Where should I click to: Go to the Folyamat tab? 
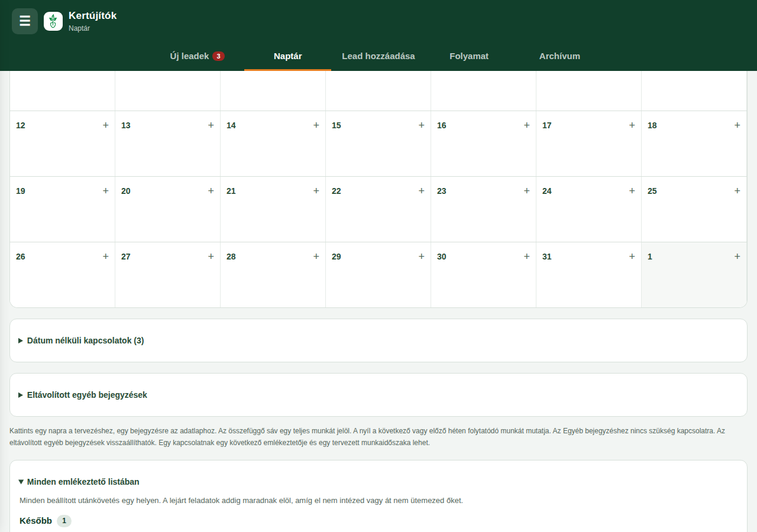click(x=469, y=56)
